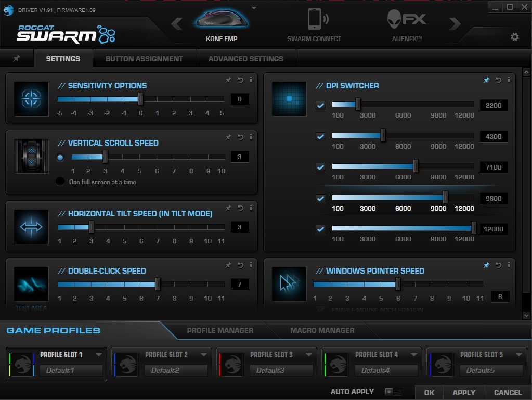Select One full screen at a time
The height and width of the screenshot is (400, 532).
tap(60, 182)
